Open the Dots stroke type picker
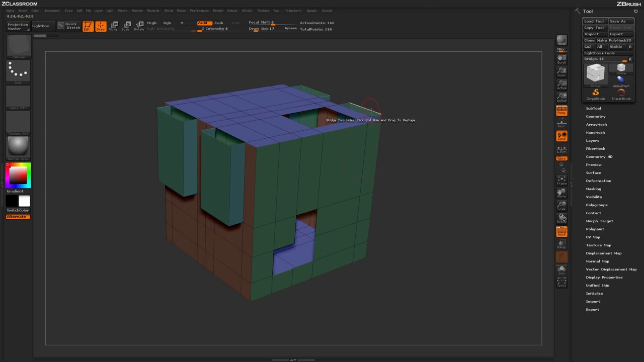 click(19, 72)
